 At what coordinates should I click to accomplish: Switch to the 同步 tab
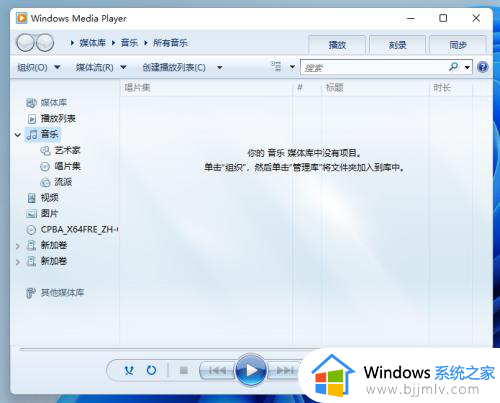click(458, 45)
